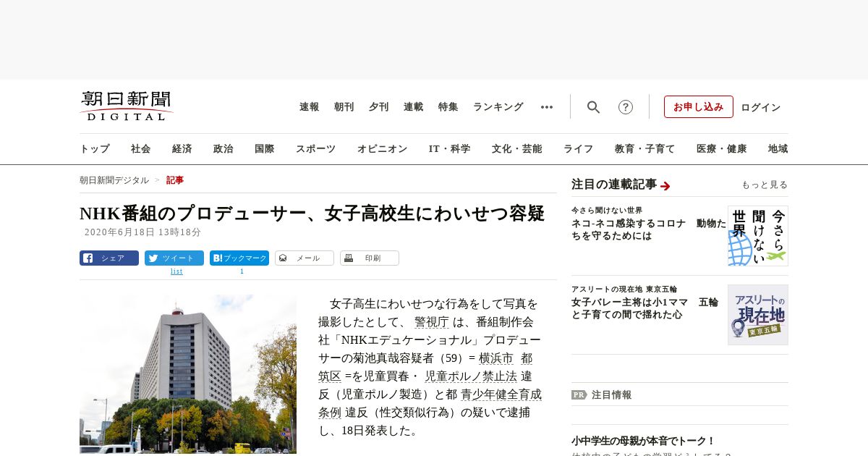
Task: Open the search magnifier icon
Action: click(x=593, y=107)
